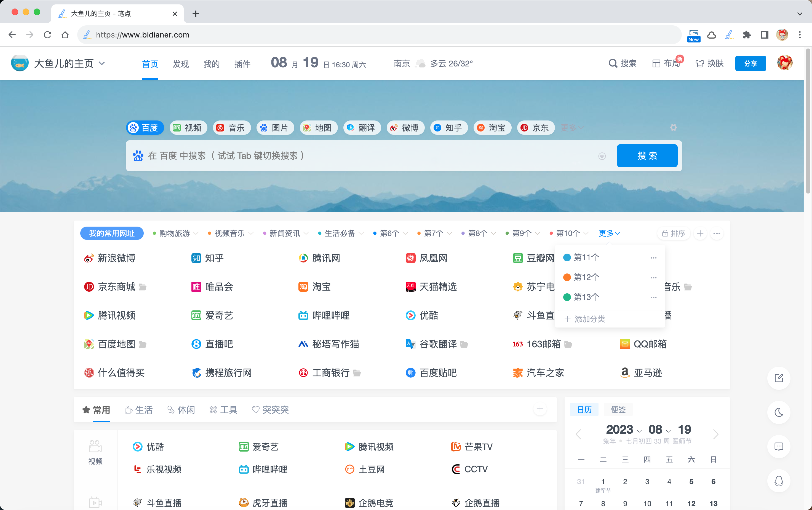Open options dots for 第12个
This screenshot has height=510, width=812.
[653, 278]
